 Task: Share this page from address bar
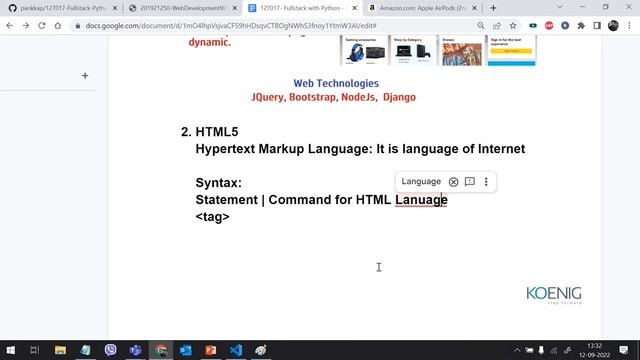[497, 26]
